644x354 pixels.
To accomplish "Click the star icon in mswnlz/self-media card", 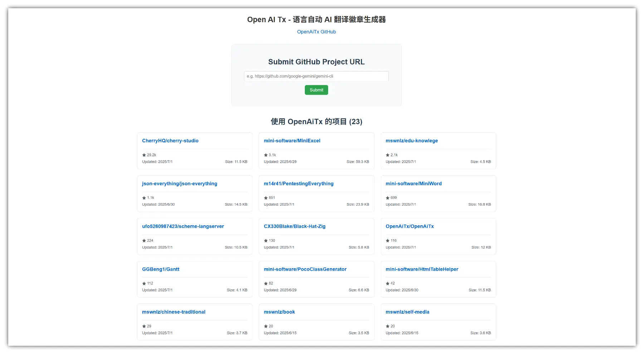I will click(387, 326).
